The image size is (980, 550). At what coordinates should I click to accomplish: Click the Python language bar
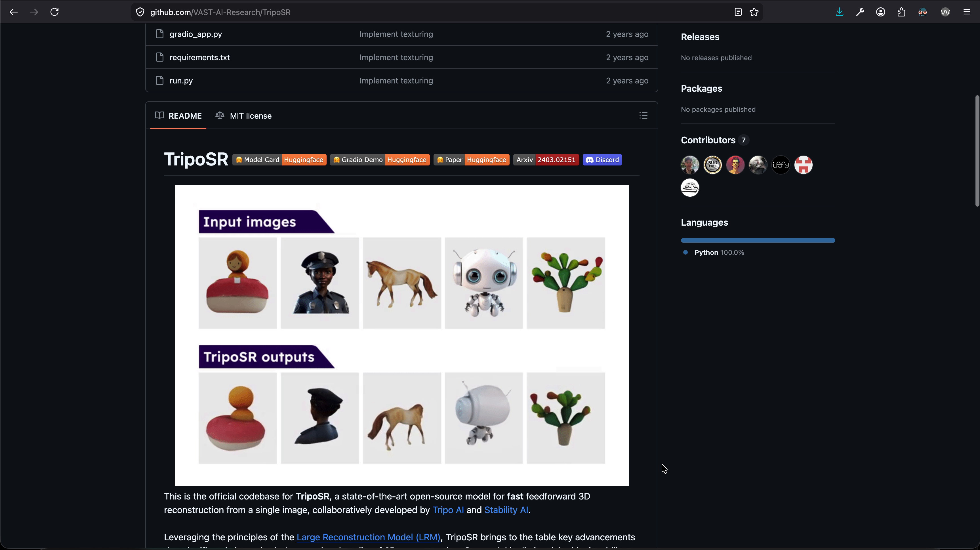[758, 241]
